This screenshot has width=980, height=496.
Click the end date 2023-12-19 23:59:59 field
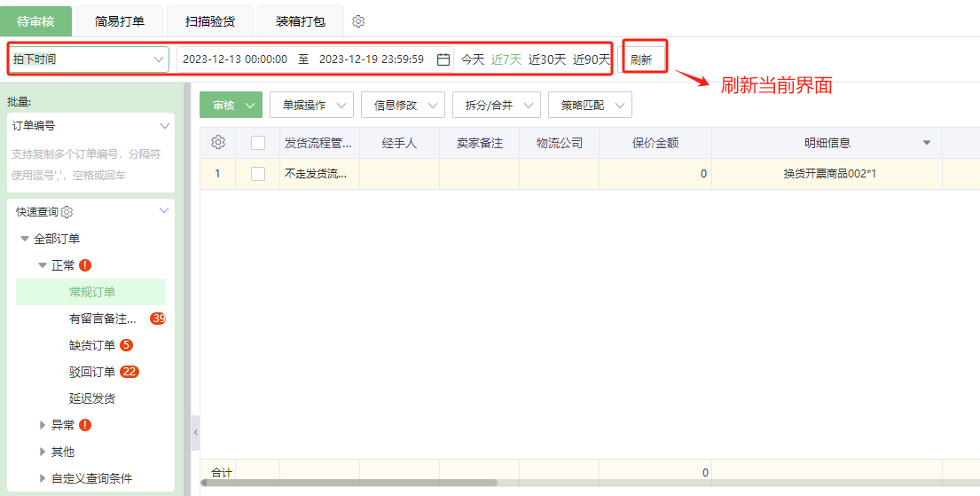pyautogui.click(x=372, y=59)
